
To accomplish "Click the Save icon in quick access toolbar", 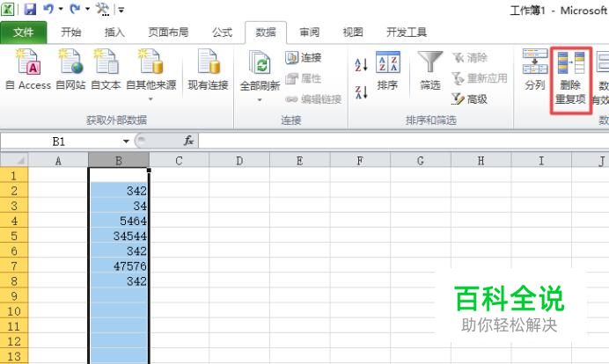I will (x=30, y=9).
